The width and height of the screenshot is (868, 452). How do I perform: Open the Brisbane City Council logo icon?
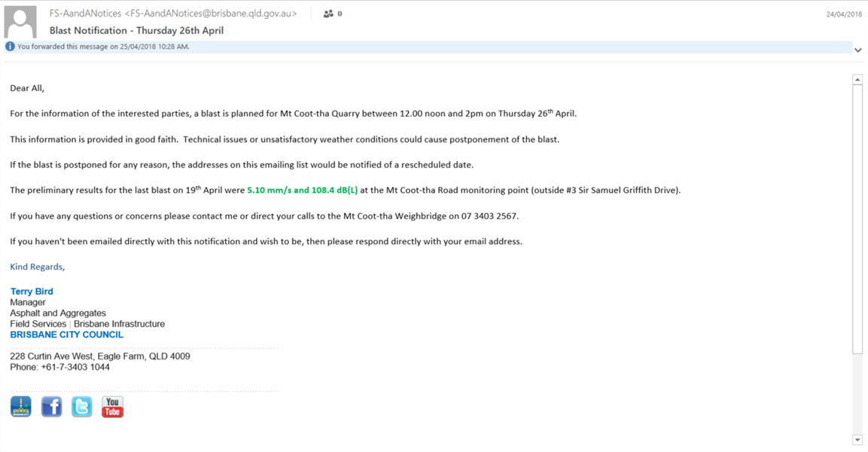[21, 407]
